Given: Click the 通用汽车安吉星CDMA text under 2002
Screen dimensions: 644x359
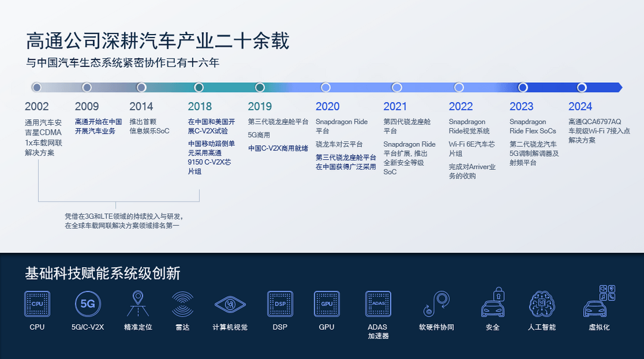Looking at the screenshot, I should click(x=43, y=128).
